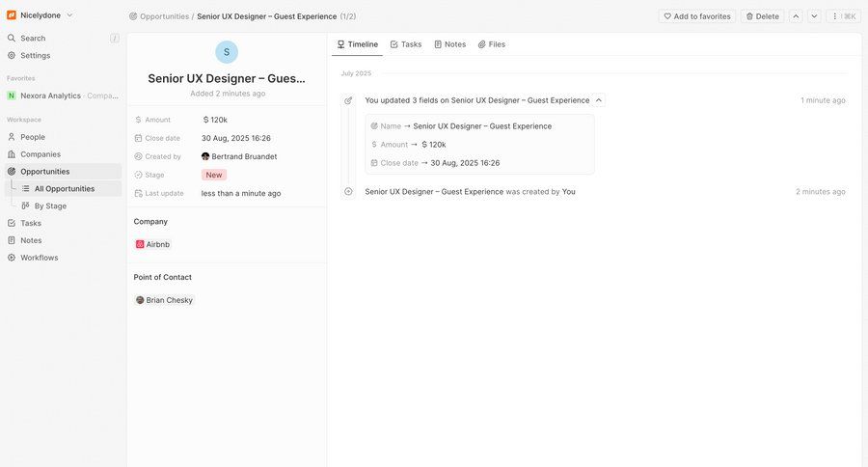The height and width of the screenshot is (467, 868).
Task: Open the Nicelydone workspace switcher dropdown
Action: click(40, 15)
